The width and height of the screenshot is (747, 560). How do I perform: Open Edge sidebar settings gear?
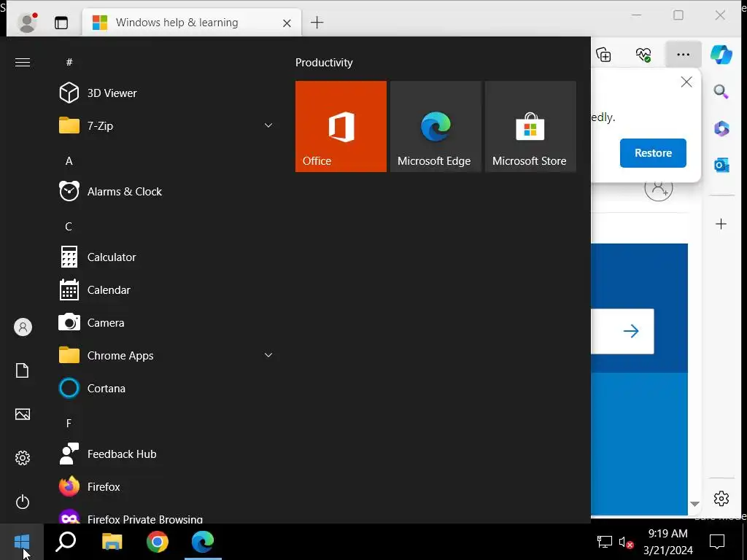(721, 498)
